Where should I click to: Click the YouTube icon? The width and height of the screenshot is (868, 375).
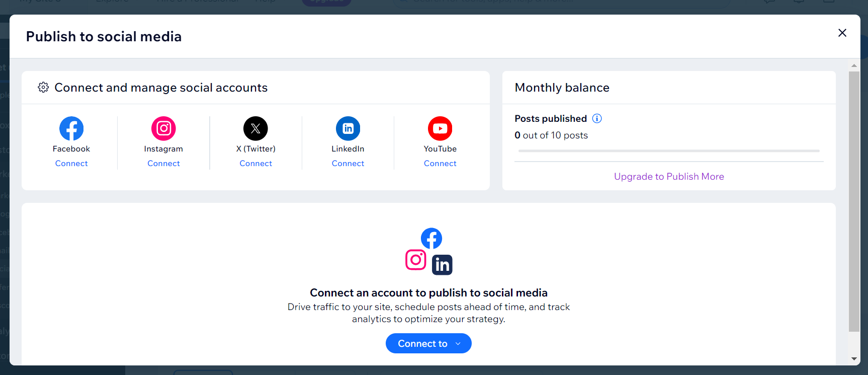440,128
